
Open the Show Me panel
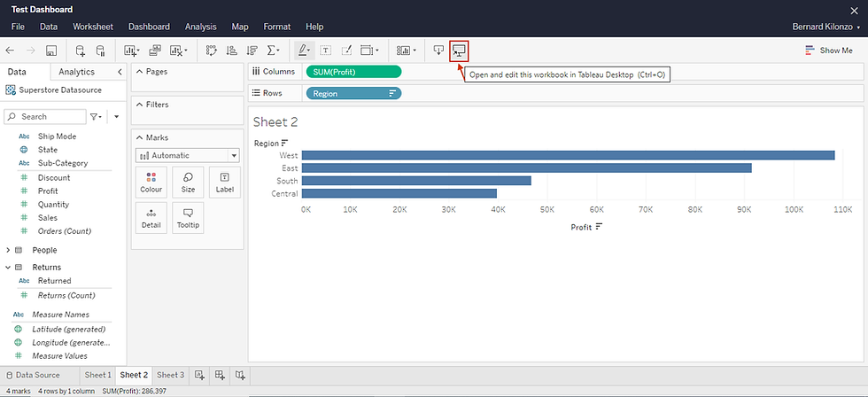[x=829, y=51]
